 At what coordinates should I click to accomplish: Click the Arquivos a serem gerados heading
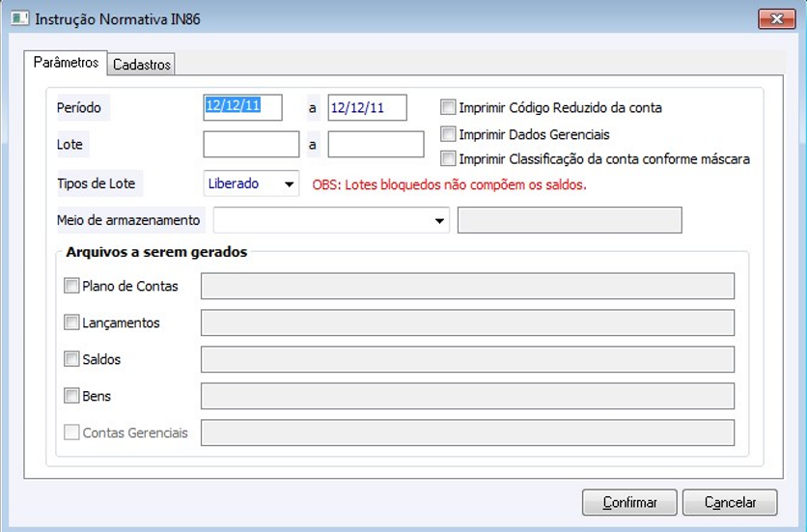(x=156, y=252)
